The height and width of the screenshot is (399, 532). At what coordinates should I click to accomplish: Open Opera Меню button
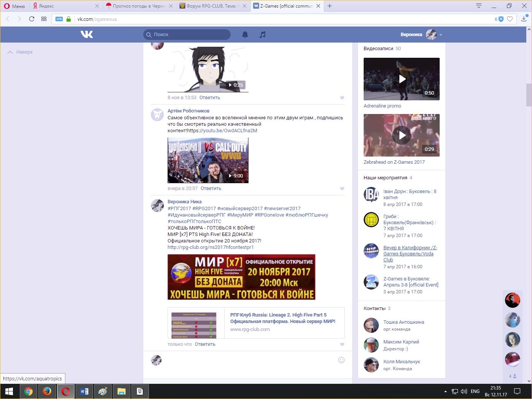14,6
